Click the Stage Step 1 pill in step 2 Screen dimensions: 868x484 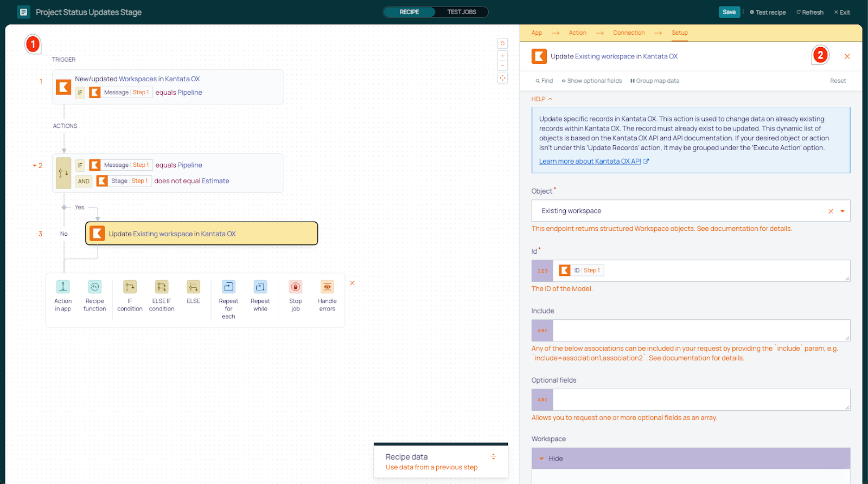[124, 181]
